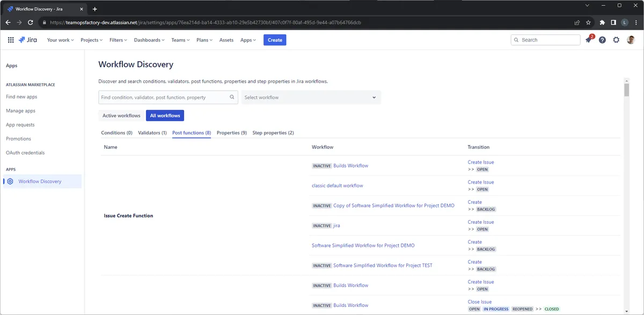The width and height of the screenshot is (644, 315).
Task: Expand the Projects menu
Action: tap(92, 40)
